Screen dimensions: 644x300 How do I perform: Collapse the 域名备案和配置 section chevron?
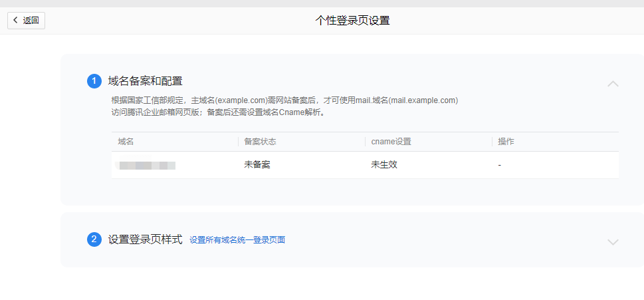coord(613,84)
